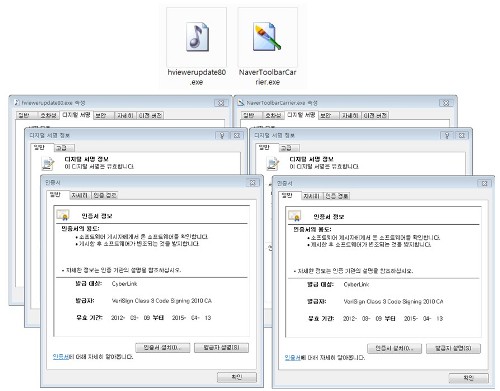Click the NaverToolbarCarrier.exe file name label
Viewport: 500px width, 391px height.
[267, 77]
